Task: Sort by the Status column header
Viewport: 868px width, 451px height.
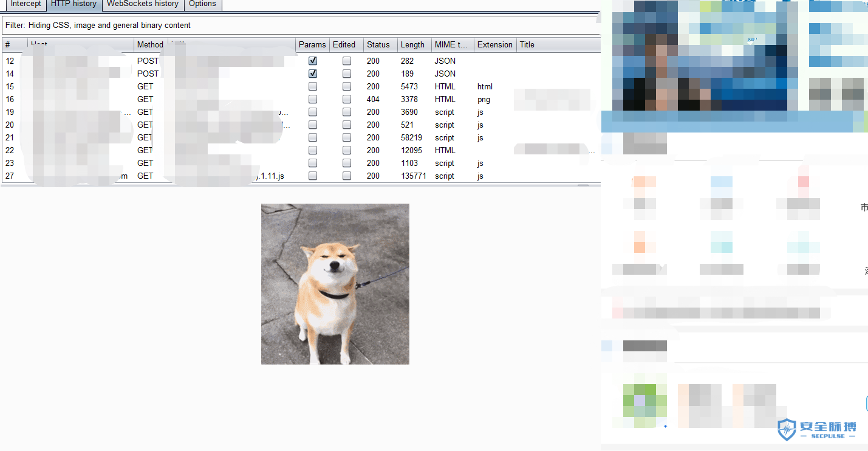Action: click(x=380, y=44)
